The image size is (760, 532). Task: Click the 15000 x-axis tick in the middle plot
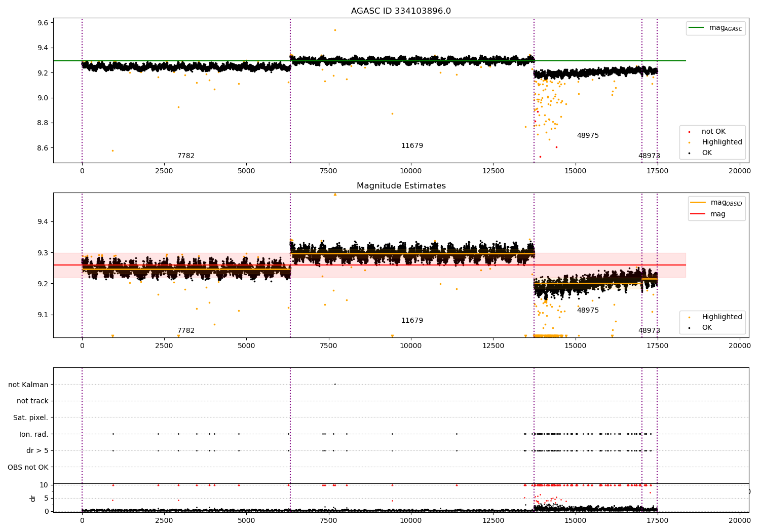(x=575, y=346)
